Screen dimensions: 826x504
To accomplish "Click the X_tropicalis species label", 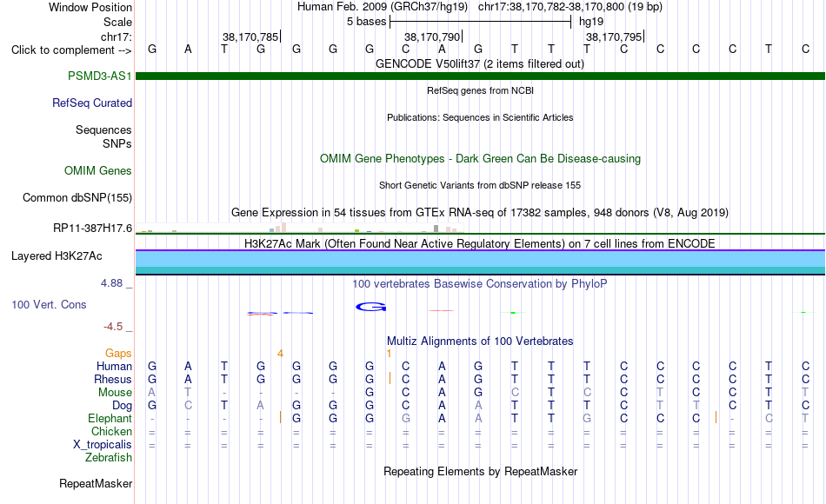I will pyautogui.click(x=103, y=445).
